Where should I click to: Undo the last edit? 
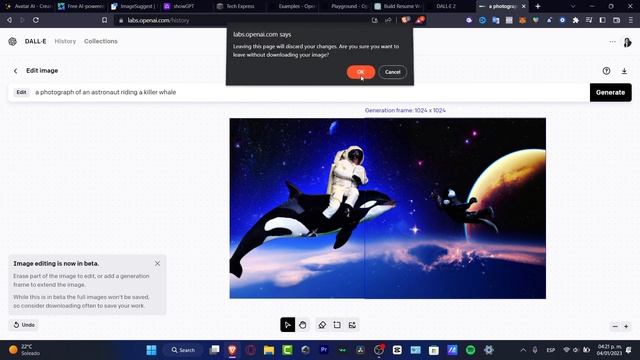[x=24, y=325]
